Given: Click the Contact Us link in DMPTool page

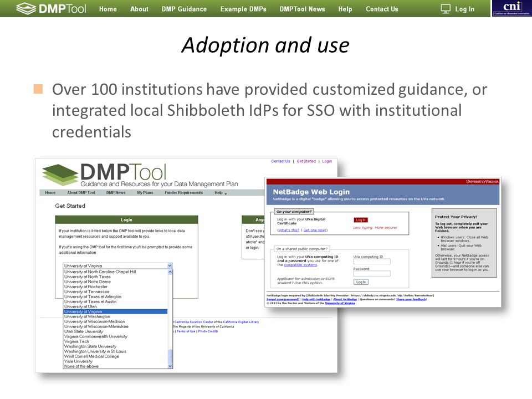Looking at the screenshot, I should point(280,161).
